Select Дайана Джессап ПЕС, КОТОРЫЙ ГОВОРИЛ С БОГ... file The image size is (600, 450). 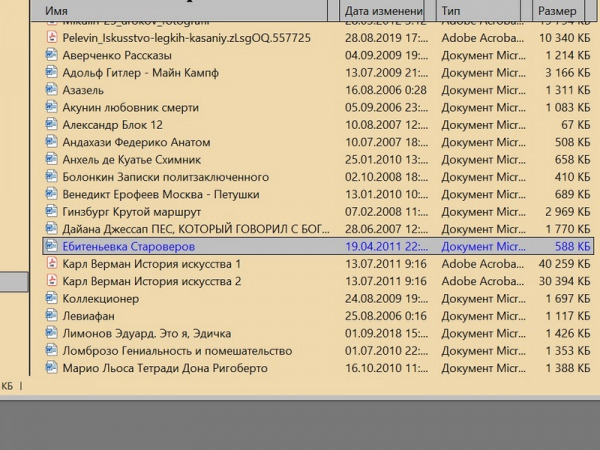196,229
